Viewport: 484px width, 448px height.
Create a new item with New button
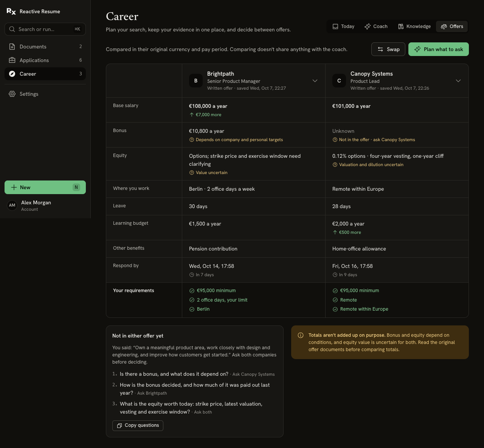45,187
